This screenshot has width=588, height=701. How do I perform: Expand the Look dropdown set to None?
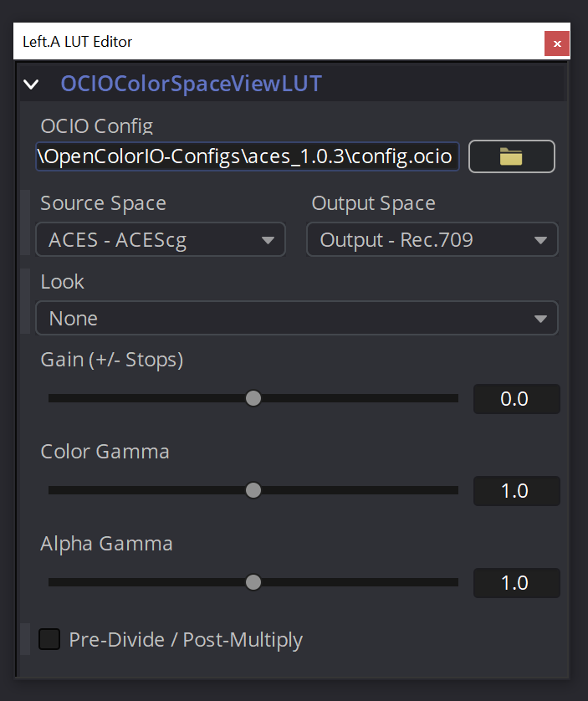(296, 319)
